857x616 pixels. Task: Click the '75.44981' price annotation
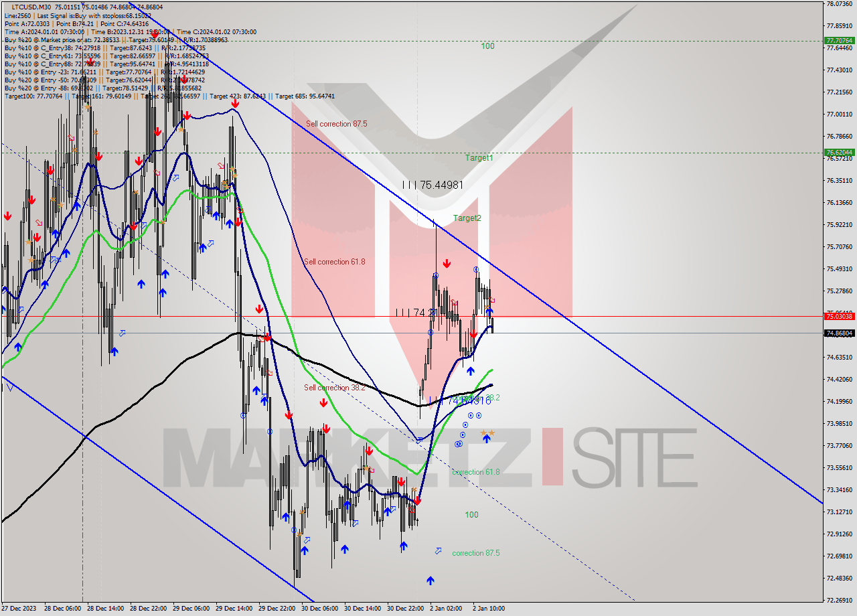coord(433,185)
